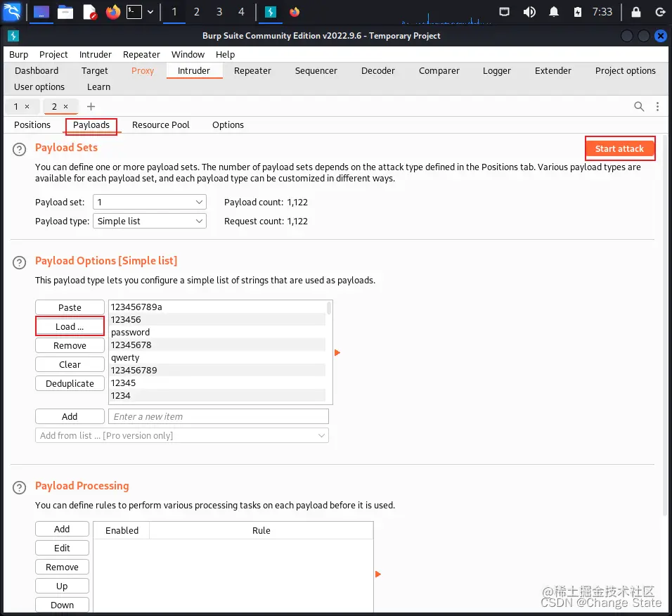This screenshot has width=672, height=616.
Task: Click the volume speaker tray icon
Action: coord(529,12)
